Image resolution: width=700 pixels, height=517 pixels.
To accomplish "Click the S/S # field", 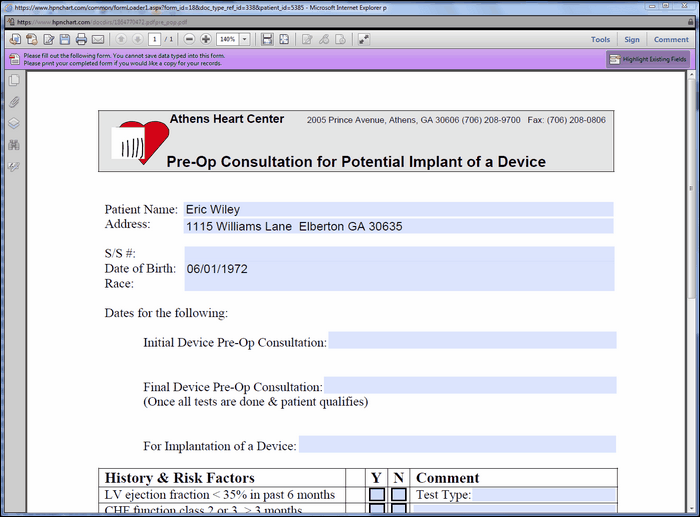I will tap(399, 254).
